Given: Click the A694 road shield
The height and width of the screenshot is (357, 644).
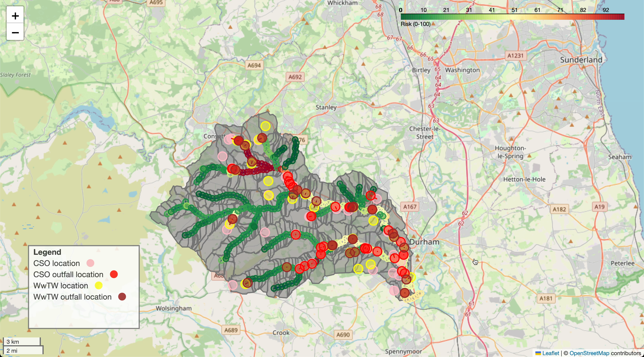Looking at the screenshot, I should 254,65.
